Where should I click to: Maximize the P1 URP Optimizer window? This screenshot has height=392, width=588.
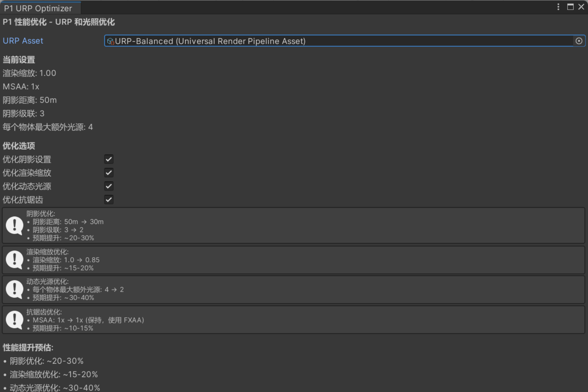pyautogui.click(x=570, y=7)
